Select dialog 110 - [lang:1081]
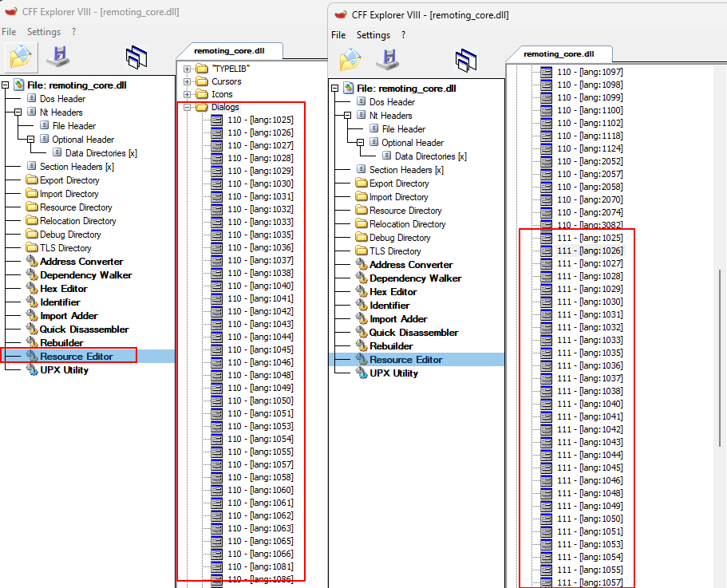Image resolution: width=727 pixels, height=588 pixels. tap(260, 566)
